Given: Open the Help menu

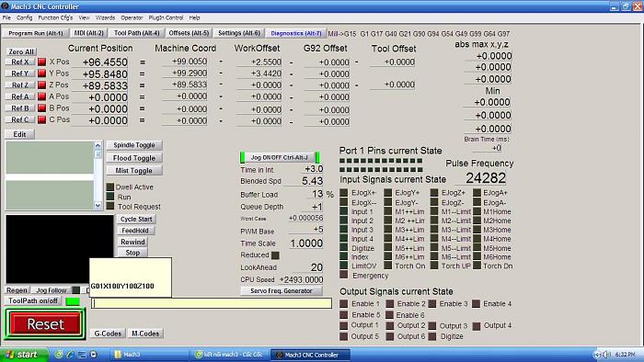Looking at the screenshot, I should pyautogui.click(x=194, y=17).
